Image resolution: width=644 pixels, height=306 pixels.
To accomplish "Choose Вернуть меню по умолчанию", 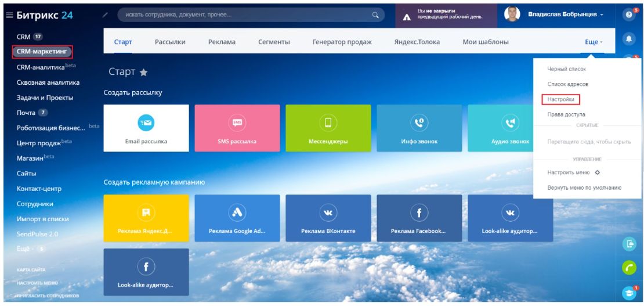I will pos(584,188).
